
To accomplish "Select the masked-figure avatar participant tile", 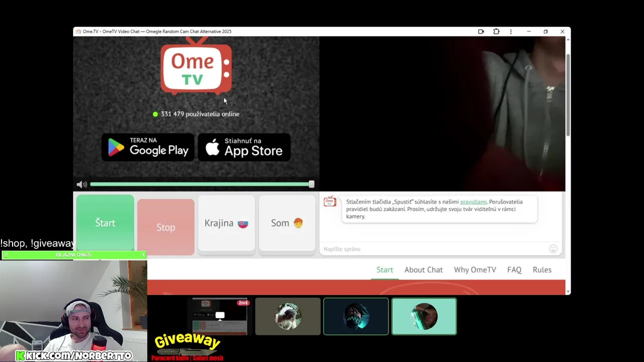I will [x=356, y=316].
